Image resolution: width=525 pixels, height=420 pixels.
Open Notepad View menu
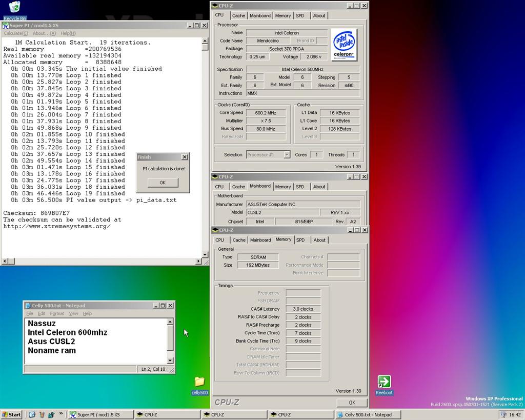click(x=73, y=313)
